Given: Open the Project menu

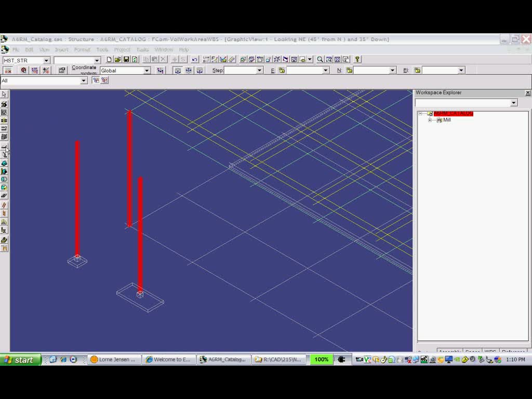Looking at the screenshot, I should (122, 49).
